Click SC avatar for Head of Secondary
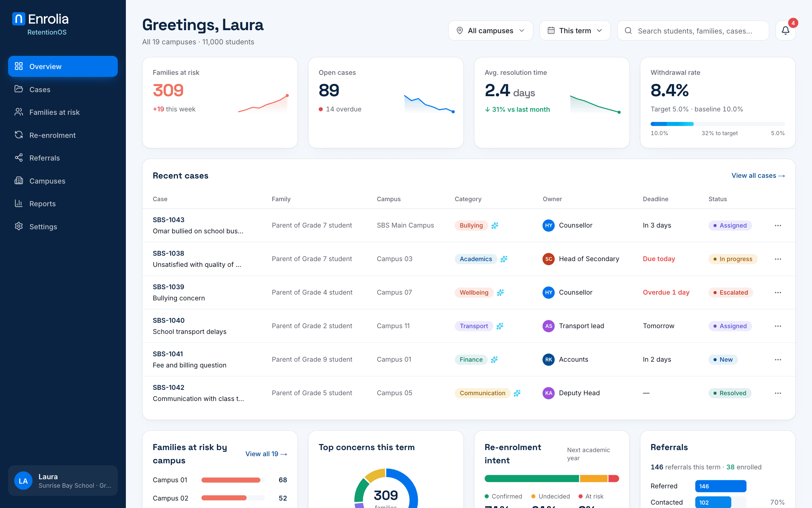Image resolution: width=812 pixels, height=508 pixels. [548, 259]
